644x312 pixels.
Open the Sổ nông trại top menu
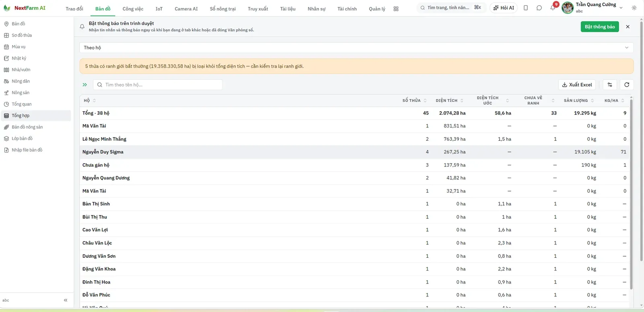(x=223, y=9)
